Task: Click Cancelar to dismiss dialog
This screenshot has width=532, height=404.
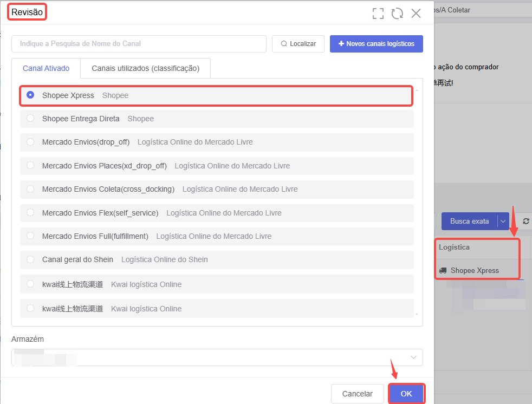Action: (357, 394)
